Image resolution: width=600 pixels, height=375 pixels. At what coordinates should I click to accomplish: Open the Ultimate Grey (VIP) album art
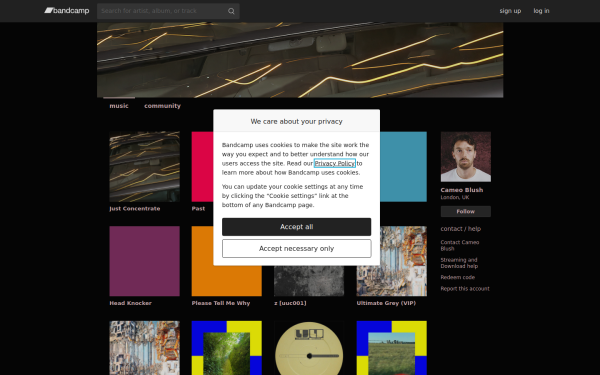pos(391,261)
